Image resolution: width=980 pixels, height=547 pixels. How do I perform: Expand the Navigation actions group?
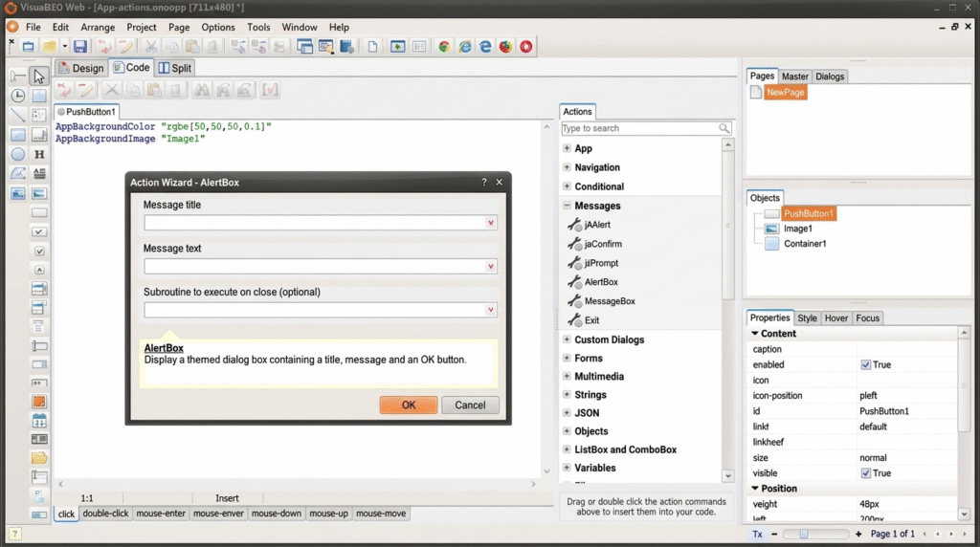click(567, 166)
